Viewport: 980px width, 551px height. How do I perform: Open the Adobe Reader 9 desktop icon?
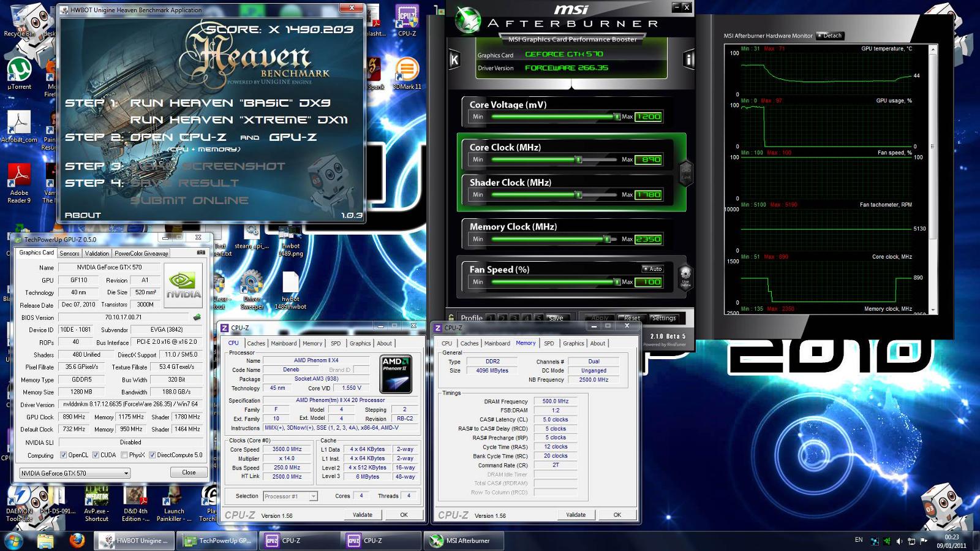coord(19,183)
